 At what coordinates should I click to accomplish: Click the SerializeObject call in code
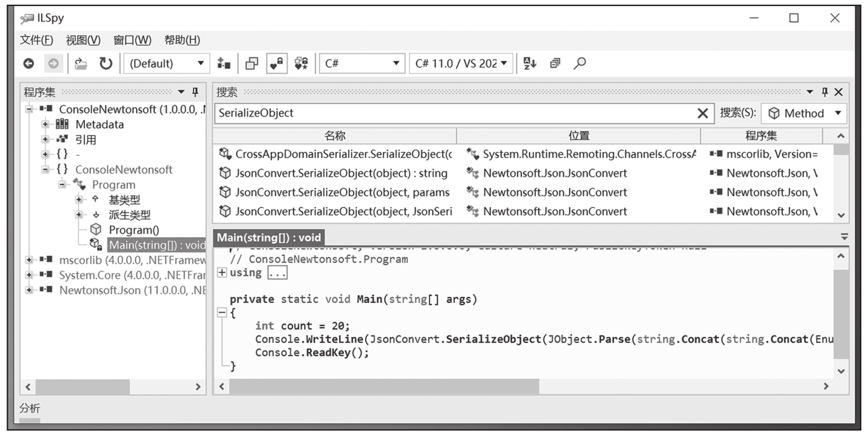coord(493,339)
